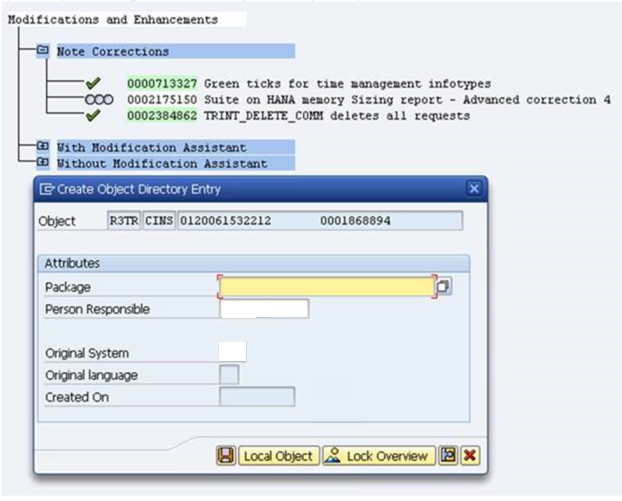Focus the yellow Package input field

pos(327,286)
